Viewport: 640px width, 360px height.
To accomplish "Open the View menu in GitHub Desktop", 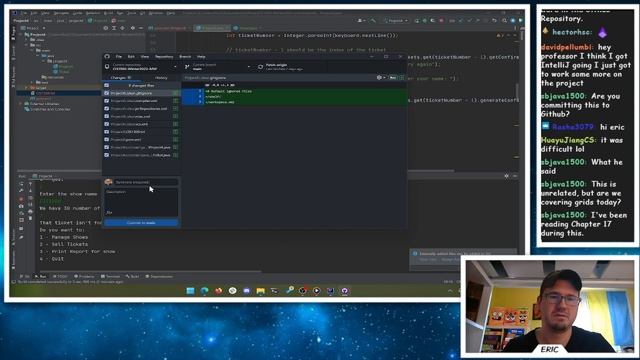I will click(144, 57).
